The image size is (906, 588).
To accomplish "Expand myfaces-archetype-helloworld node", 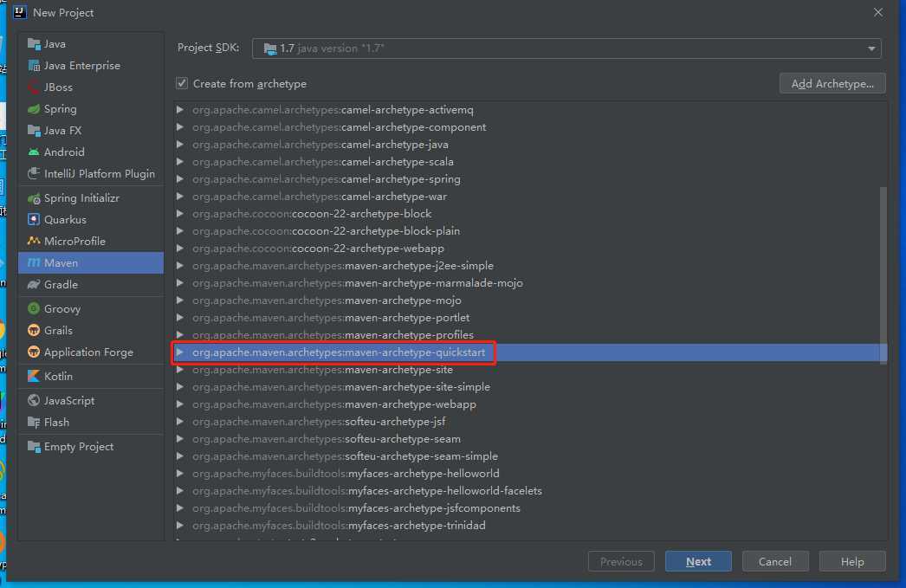I will (179, 473).
